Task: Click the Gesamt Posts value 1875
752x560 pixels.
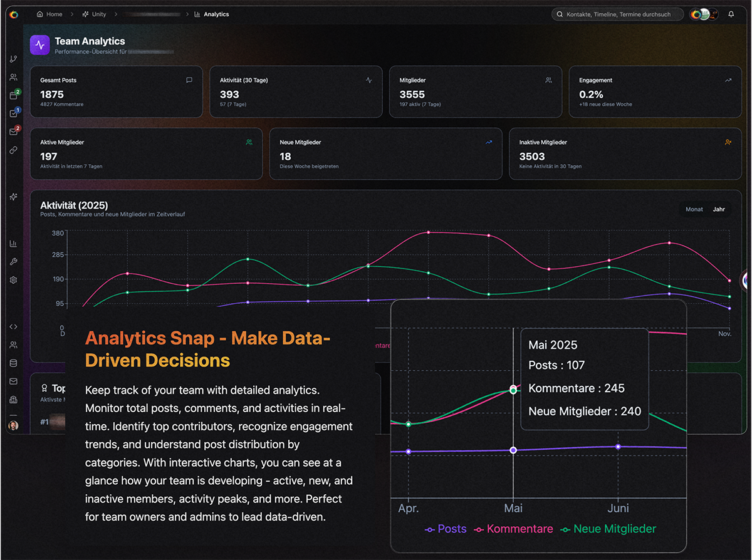Action: pyautogui.click(x=52, y=94)
